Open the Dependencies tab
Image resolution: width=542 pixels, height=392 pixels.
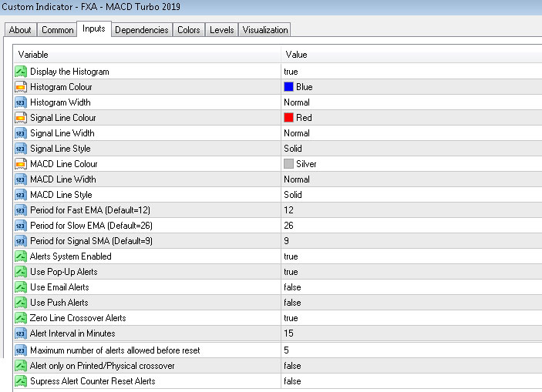tap(142, 30)
